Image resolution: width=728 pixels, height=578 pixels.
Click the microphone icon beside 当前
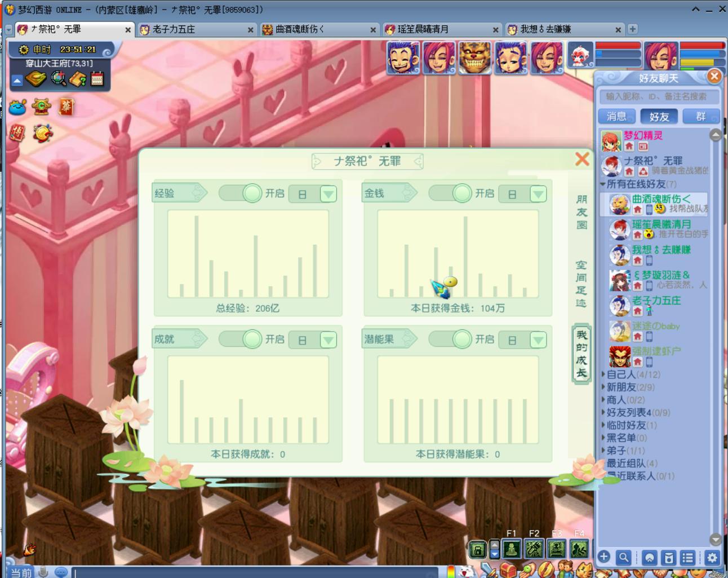[43, 572]
